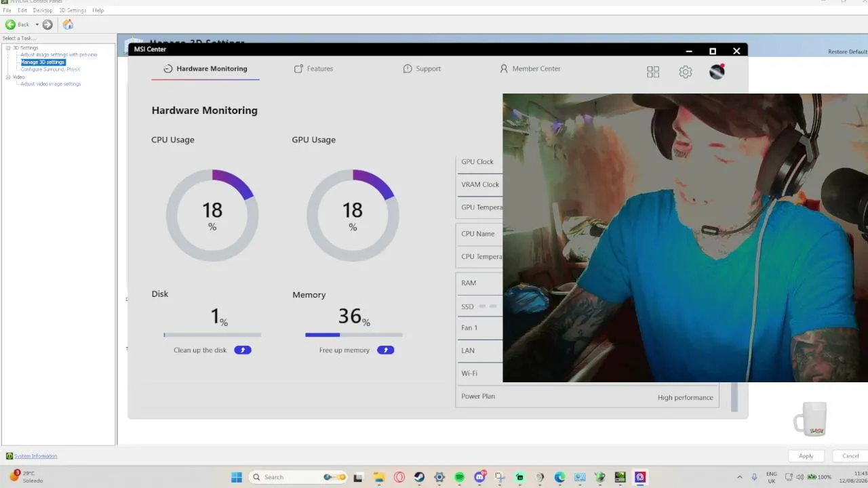
Task: Open Spotify from the taskbar
Action: pyautogui.click(x=459, y=477)
